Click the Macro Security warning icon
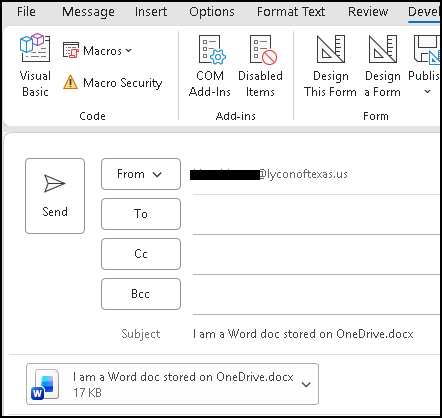Viewport: 442px width, 418px height. point(70,82)
